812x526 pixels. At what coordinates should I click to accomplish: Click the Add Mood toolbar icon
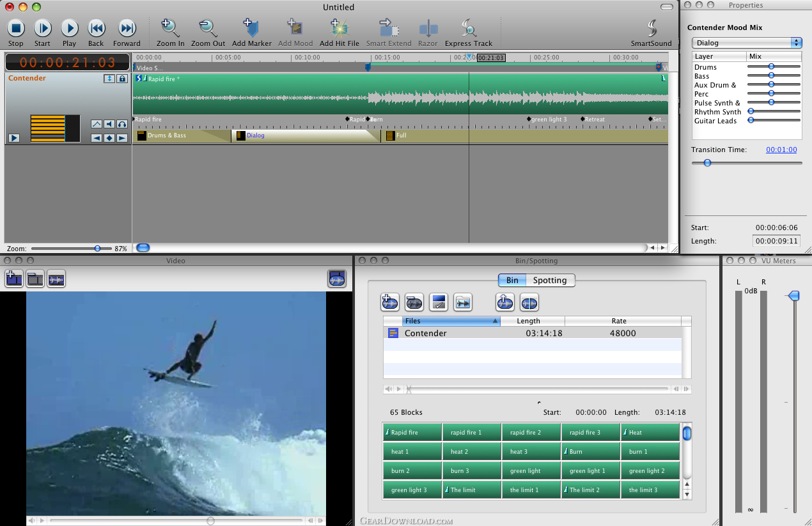click(295, 28)
